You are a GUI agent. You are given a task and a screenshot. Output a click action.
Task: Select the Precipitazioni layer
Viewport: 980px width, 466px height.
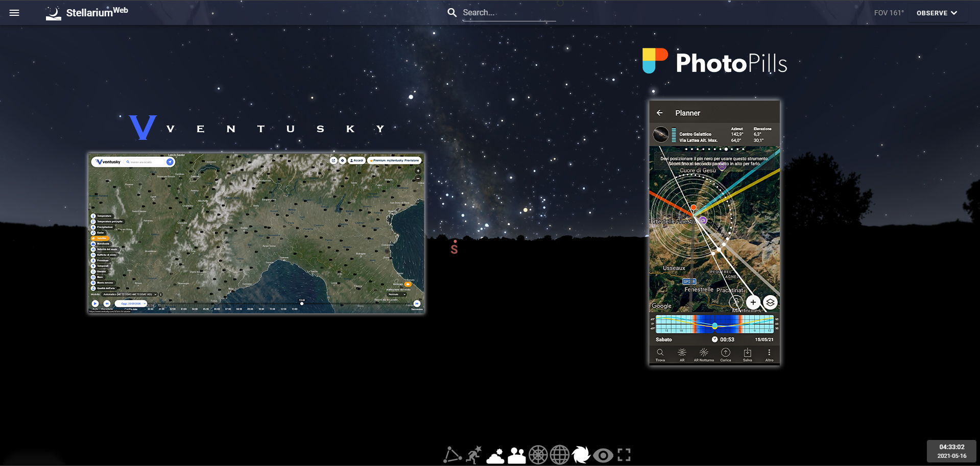[102, 227]
